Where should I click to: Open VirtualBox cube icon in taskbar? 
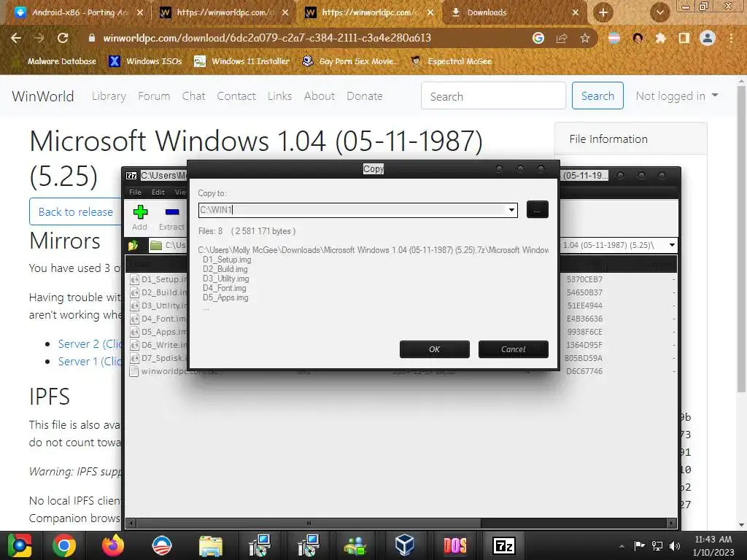(405, 545)
